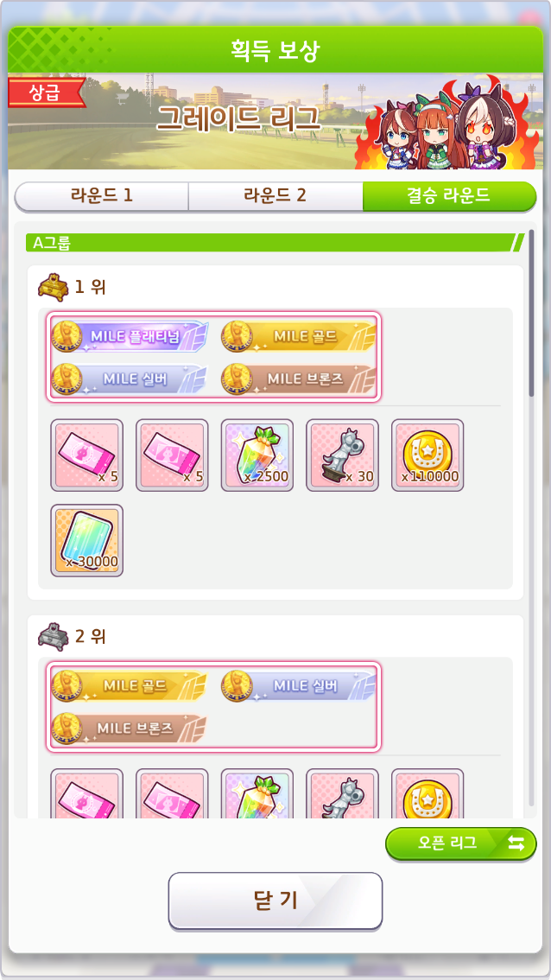Click the silver horse statue x30 reward
The height and width of the screenshot is (980, 551).
[x=342, y=455]
